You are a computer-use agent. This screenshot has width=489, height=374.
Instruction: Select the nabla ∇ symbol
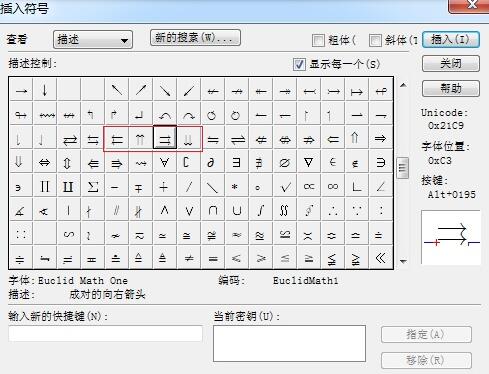tap(309, 162)
